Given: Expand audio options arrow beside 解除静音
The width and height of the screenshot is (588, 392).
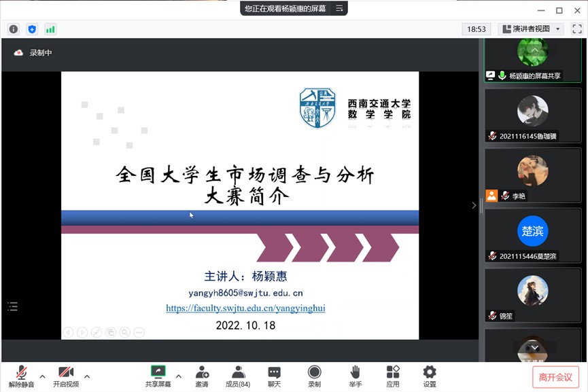Looking at the screenshot, I should tap(42, 376).
